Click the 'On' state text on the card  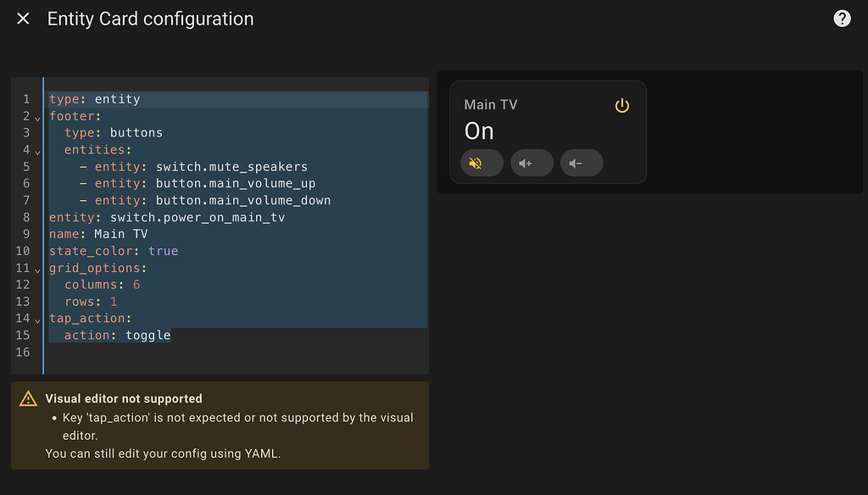(478, 131)
